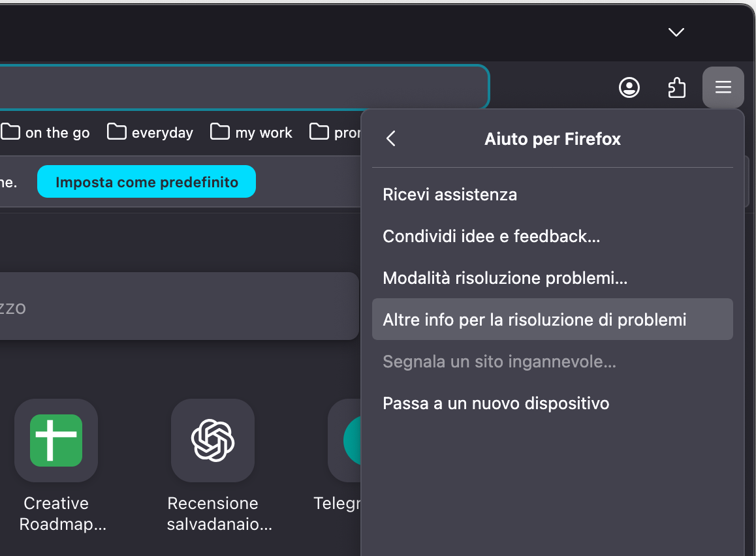The image size is (756, 556).
Task: Open the Firefox account icon
Action: pyautogui.click(x=629, y=87)
